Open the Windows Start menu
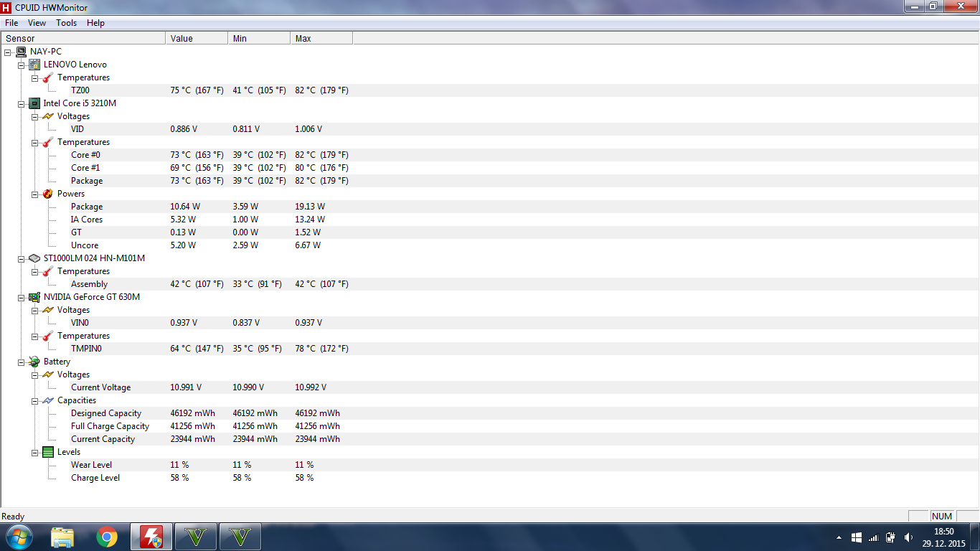Image resolution: width=980 pixels, height=551 pixels. click(18, 537)
